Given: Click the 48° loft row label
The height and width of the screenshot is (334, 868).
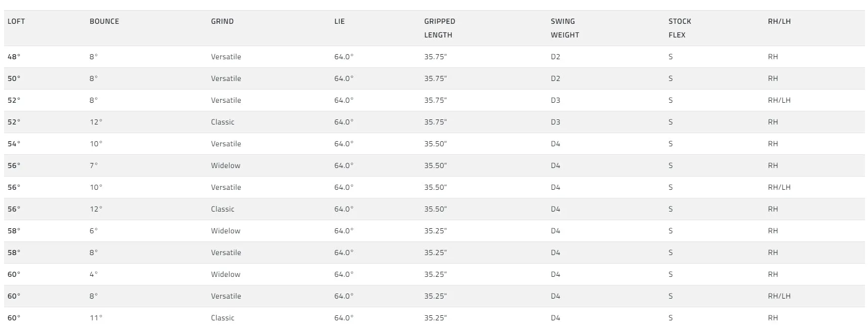Looking at the screenshot, I should tap(14, 57).
